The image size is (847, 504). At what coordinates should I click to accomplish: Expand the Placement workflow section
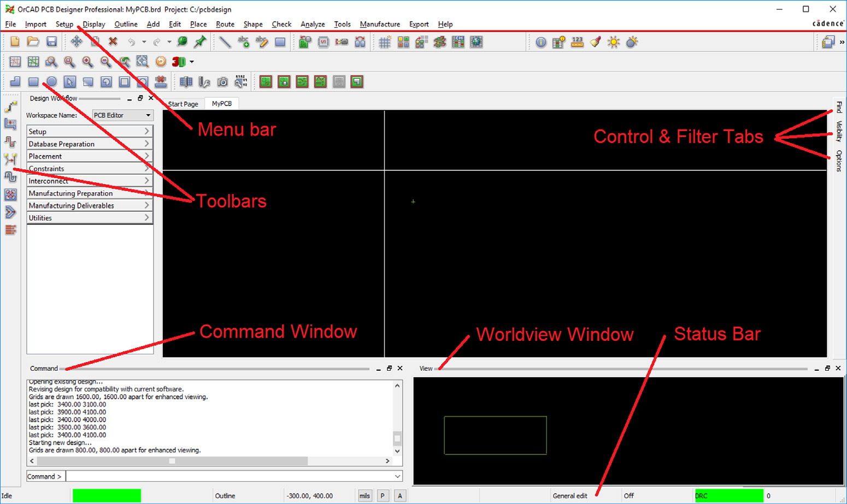(x=89, y=156)
